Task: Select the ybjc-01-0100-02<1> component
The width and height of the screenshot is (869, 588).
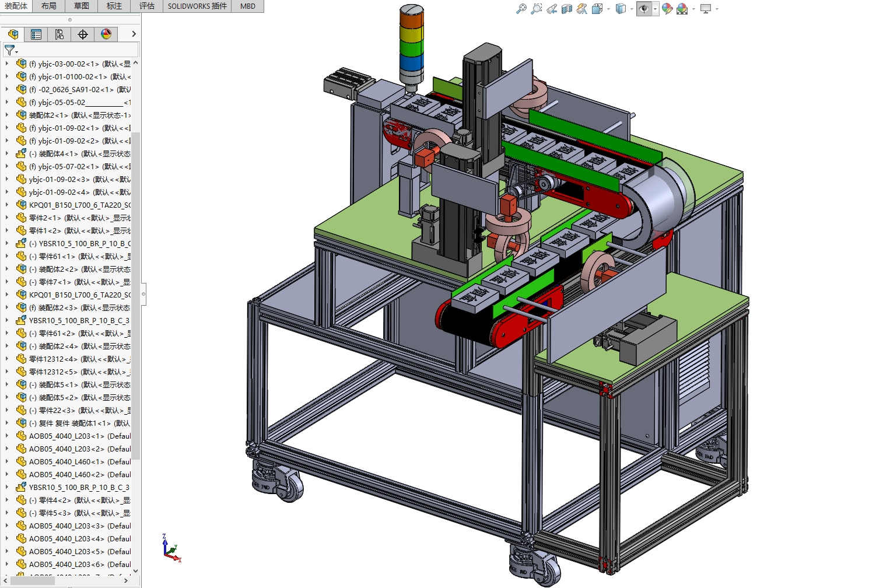Action: pos(73,76)
